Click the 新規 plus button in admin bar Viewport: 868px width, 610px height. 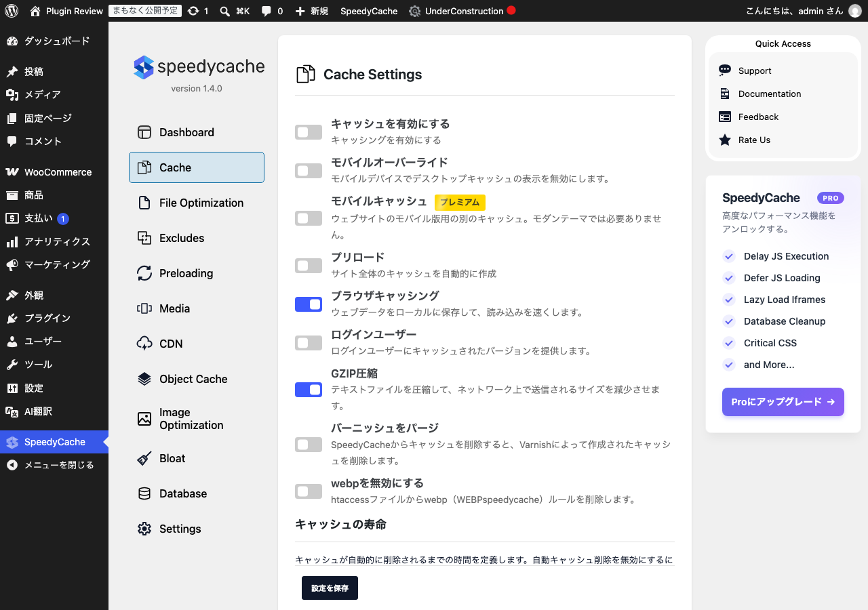click(x=312, y=11)
